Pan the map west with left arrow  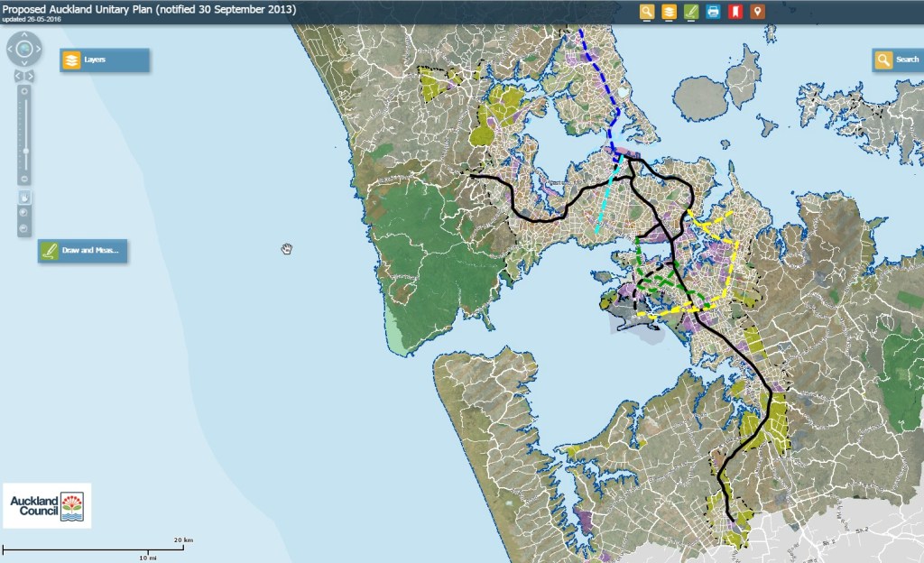click(x=12, y=48)
